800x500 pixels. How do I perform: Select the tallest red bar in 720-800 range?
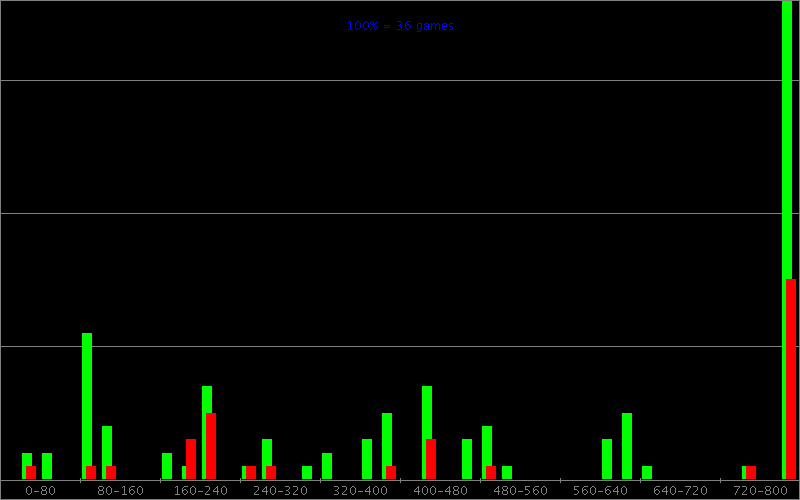(x=791, y=379)
